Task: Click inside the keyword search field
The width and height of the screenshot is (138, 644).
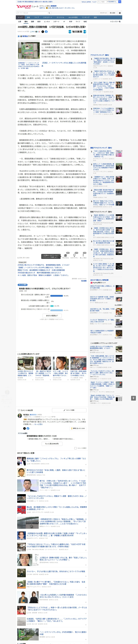Action: tap(32, 13)
